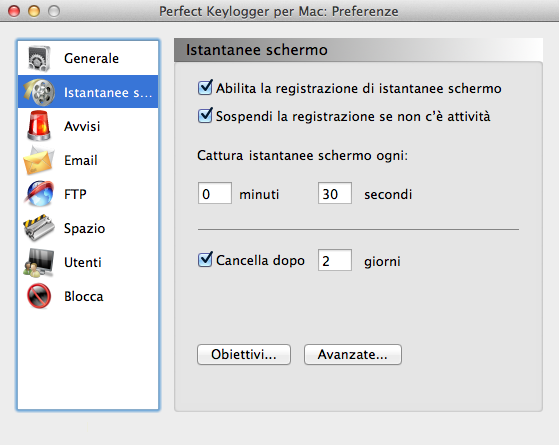The image size is (559, 445).
Task: Switch to the Blocca section
Action: (x=88, y=296)
